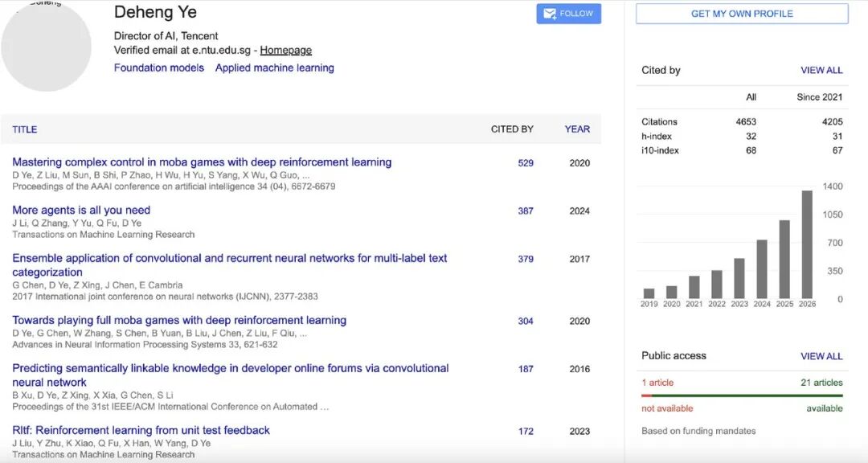The image size is (868, 463).
Task: Click the 2025 bar in citations chart
Action: (784, 260)
